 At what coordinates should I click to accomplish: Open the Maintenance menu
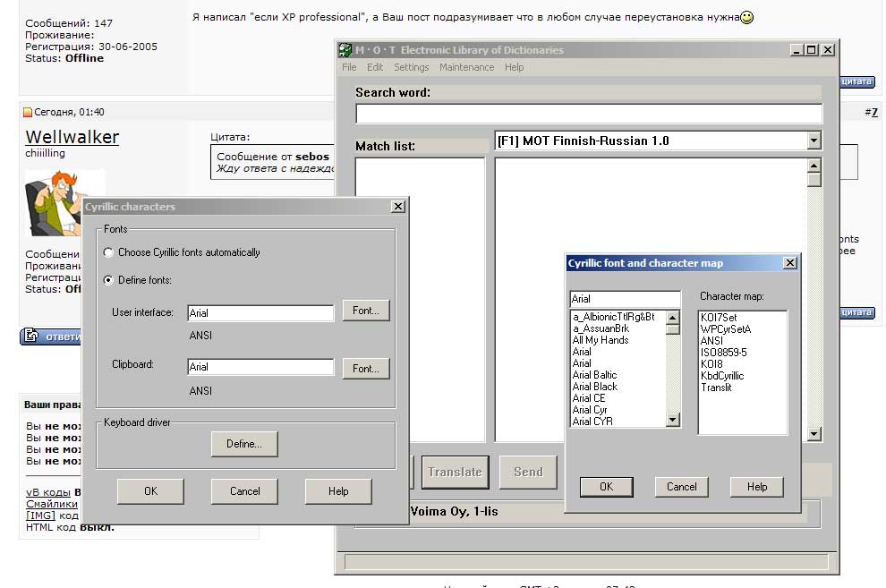(x=466, y=67)
